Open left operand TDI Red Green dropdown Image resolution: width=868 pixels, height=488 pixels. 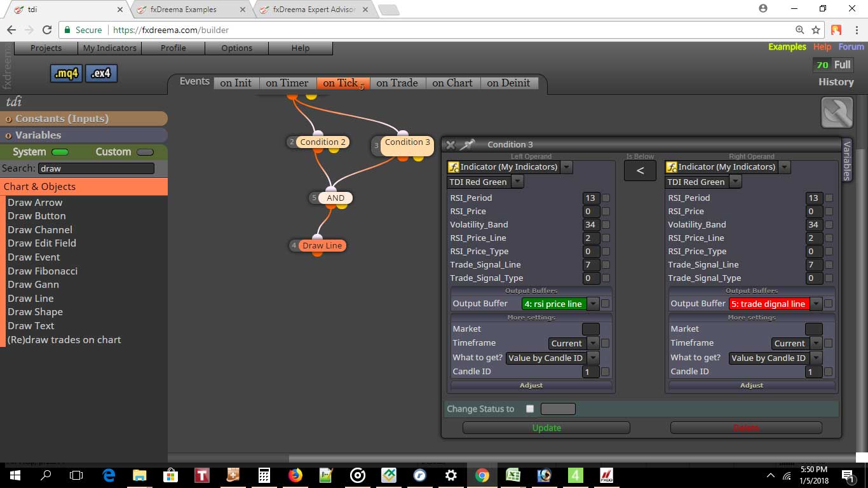[517, 182]
